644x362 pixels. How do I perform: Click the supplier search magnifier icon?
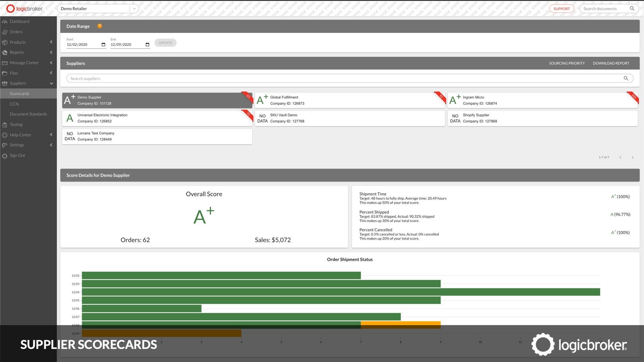tap(626, 78)
